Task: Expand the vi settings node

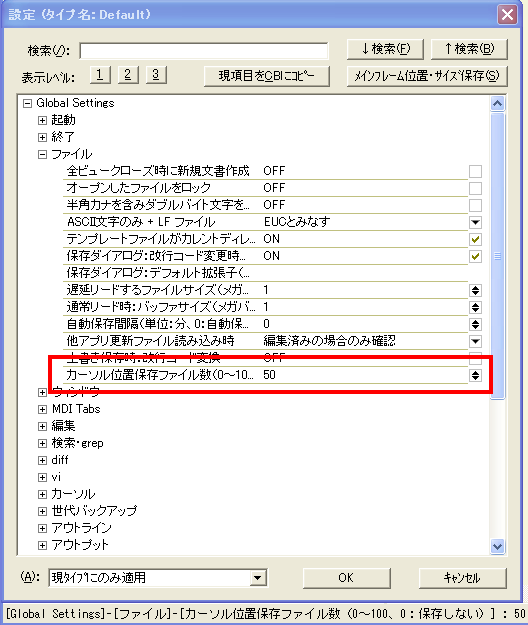Action: (42, 477)
